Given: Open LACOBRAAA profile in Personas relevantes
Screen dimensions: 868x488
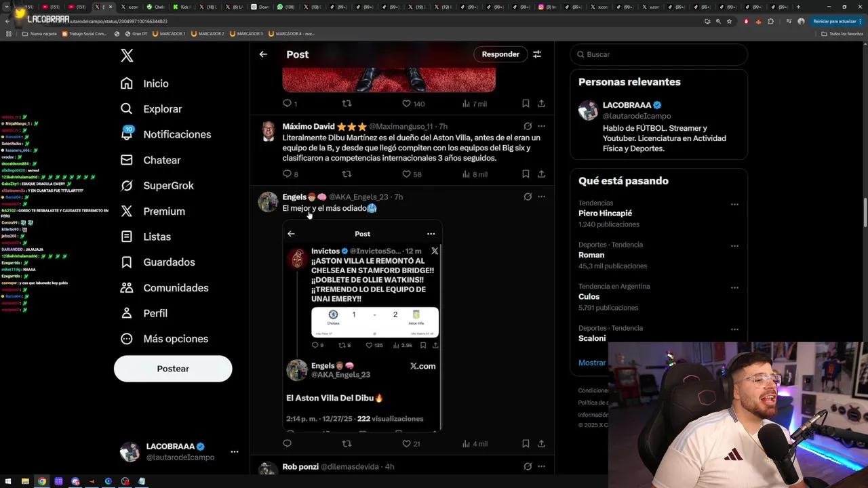Looking at the screenshot, I should 658,126.
